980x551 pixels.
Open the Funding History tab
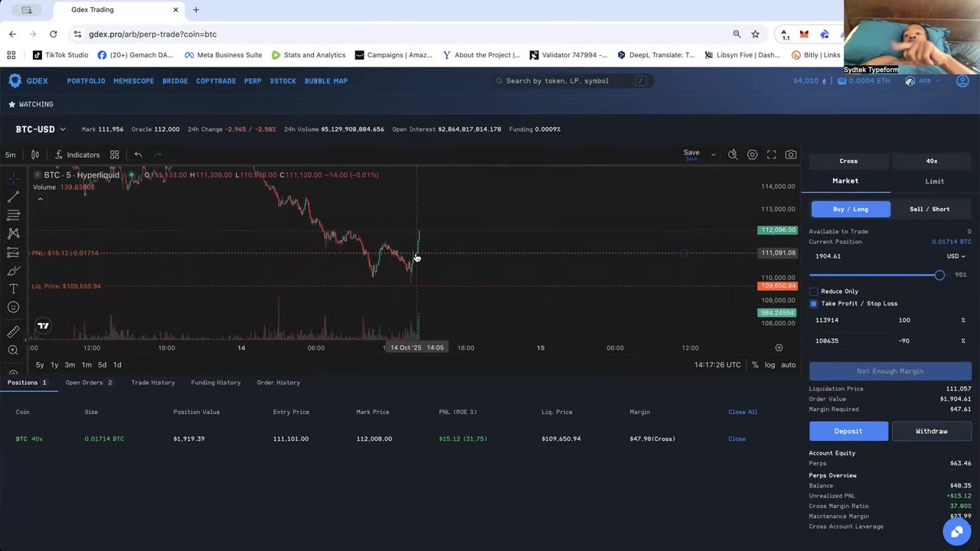pyautogui.click(x=215, y=383)
